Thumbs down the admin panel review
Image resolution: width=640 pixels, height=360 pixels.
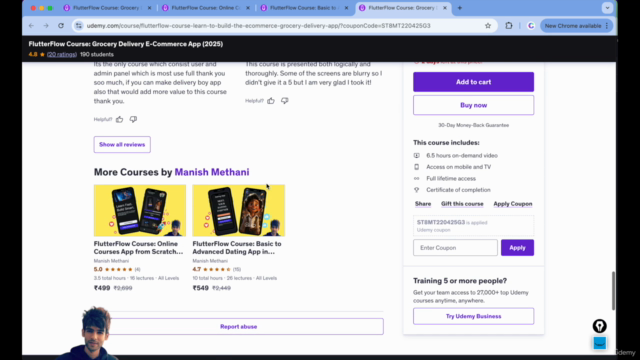point(133,119)
